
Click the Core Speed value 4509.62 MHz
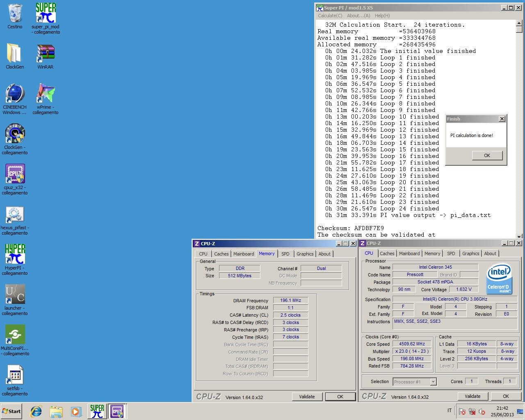(412, 344)
